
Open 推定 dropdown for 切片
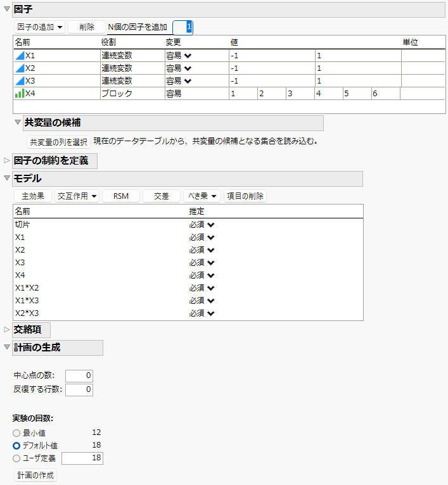[211, 225]
